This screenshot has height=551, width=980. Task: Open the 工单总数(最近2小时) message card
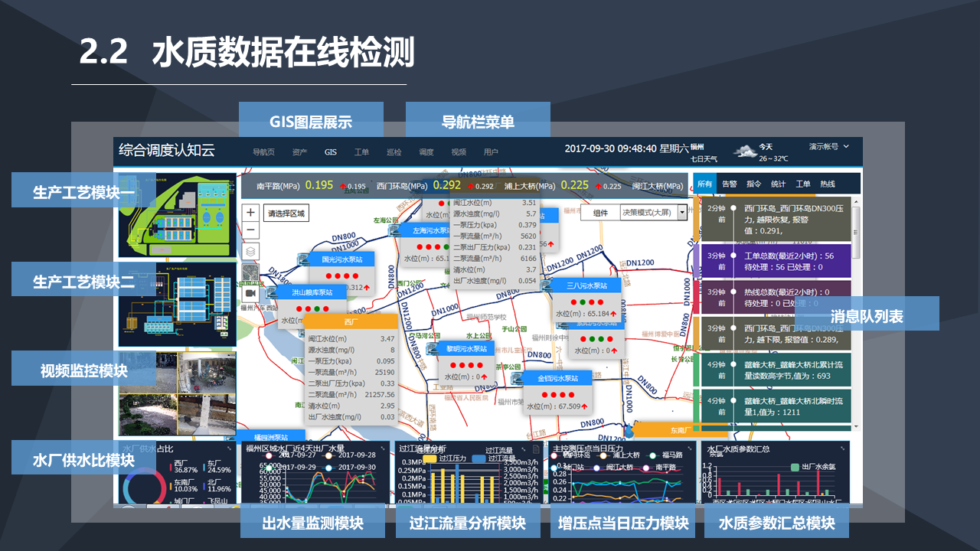pos(776,261)
